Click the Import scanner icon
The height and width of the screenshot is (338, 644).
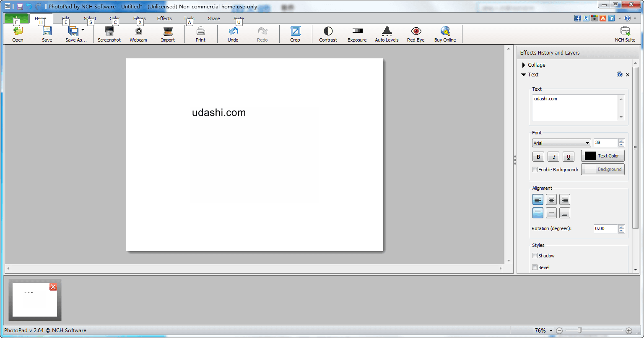[168, 31]
